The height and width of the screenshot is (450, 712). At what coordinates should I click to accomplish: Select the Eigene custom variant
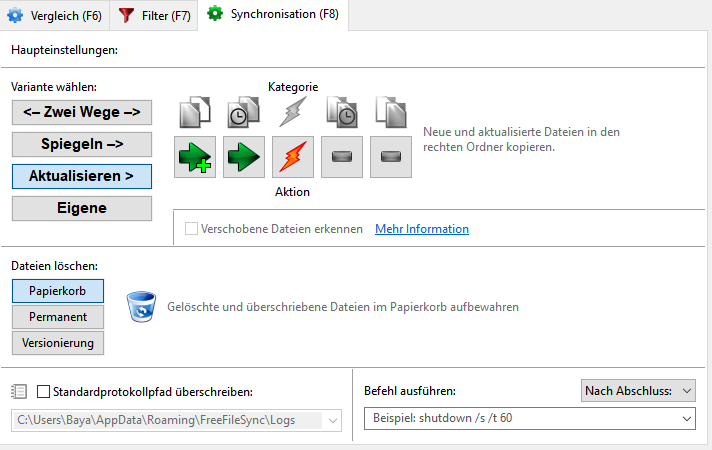coord(82,208)
